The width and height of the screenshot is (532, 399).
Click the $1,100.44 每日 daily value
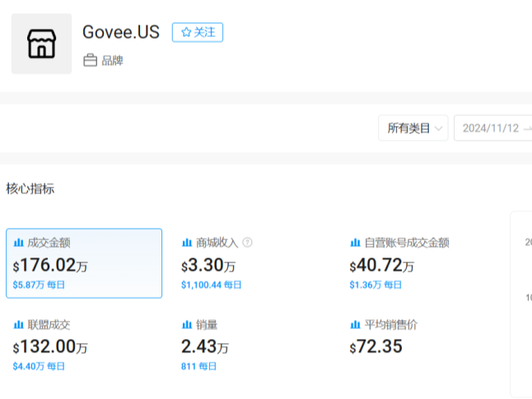pos(211,285)
